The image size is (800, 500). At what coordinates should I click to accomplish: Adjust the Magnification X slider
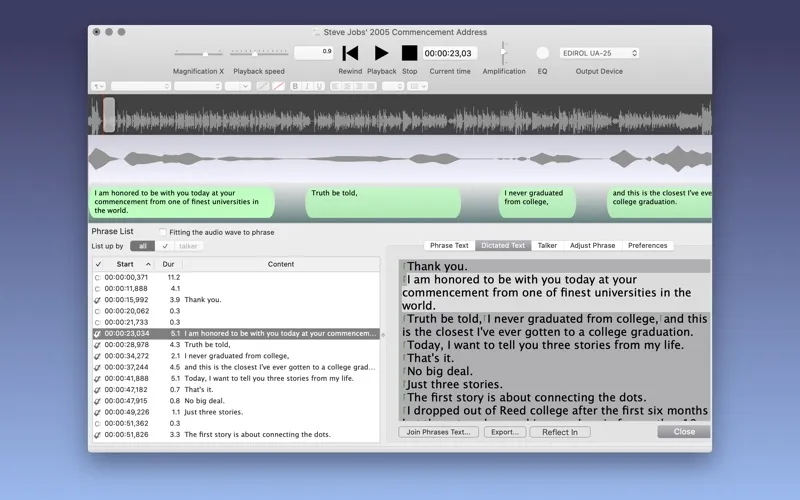click(198, 53)
